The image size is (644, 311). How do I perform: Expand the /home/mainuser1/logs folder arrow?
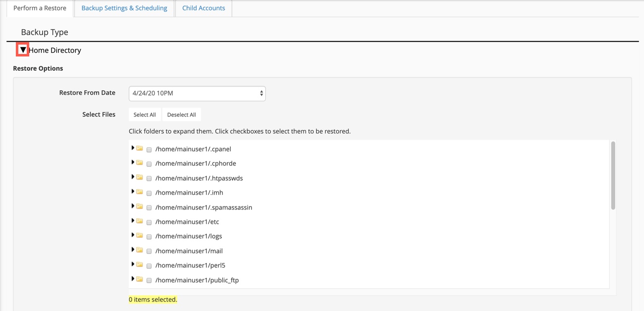[133, 235]
